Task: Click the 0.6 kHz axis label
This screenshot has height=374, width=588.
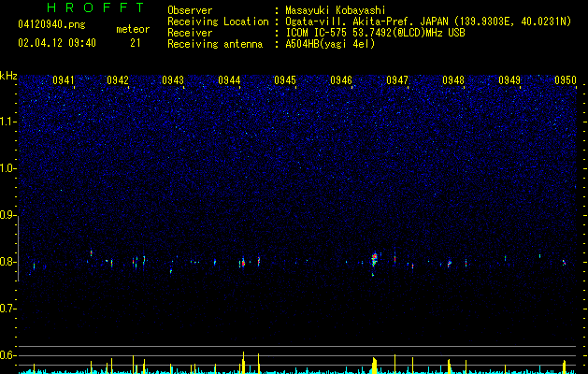Action: pos(7,355)
